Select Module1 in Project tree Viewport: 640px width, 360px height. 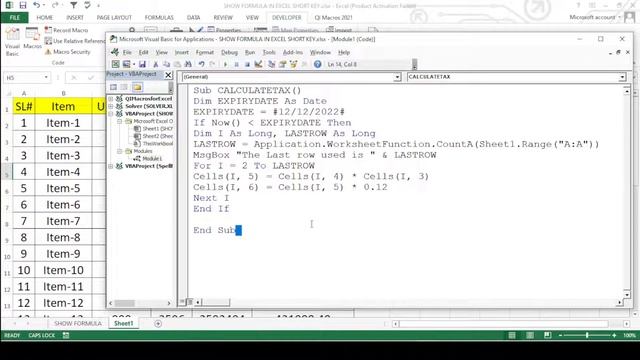148,158
